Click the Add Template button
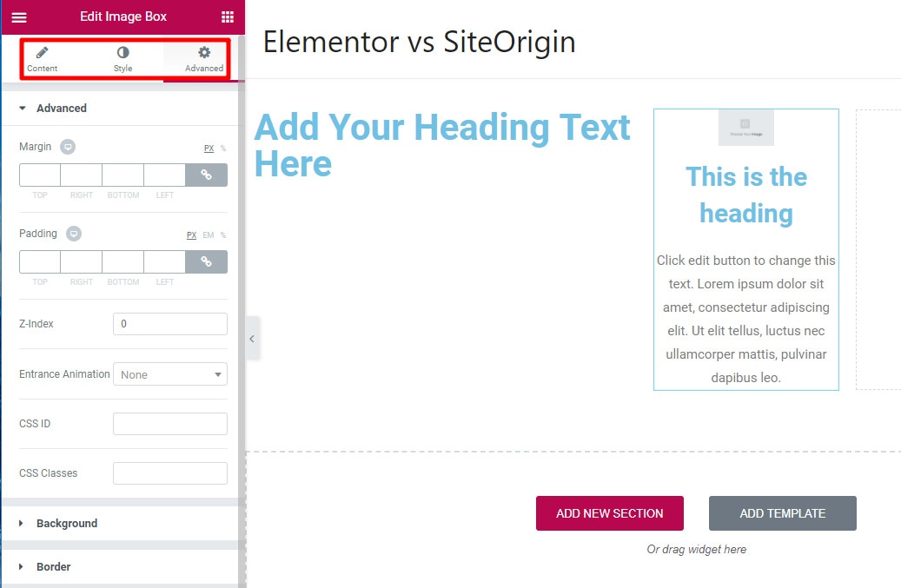The image size is (901, 588). click(x=783, y=513)
